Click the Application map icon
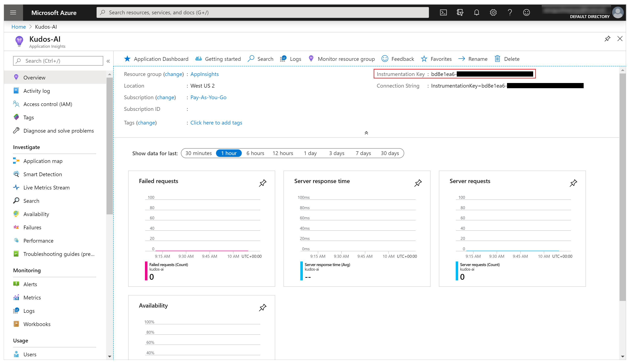The image size is (631, 364). tap(16, 160)
